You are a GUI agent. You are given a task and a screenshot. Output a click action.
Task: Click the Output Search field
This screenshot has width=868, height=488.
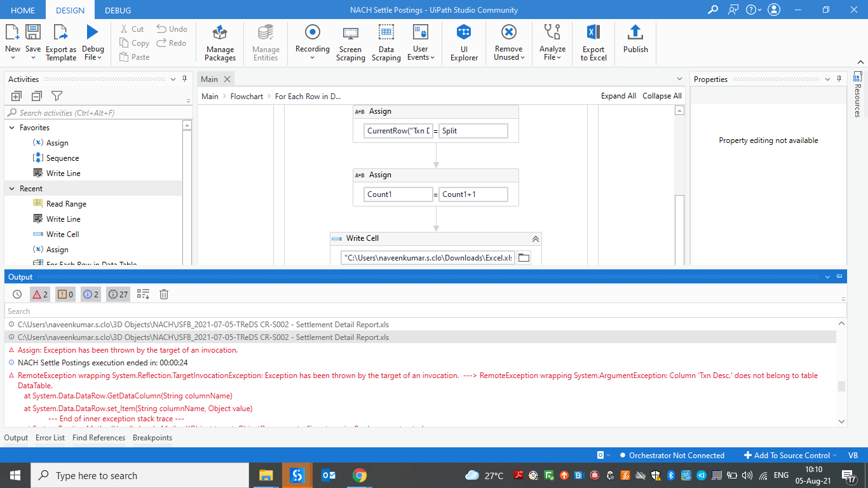426,311
